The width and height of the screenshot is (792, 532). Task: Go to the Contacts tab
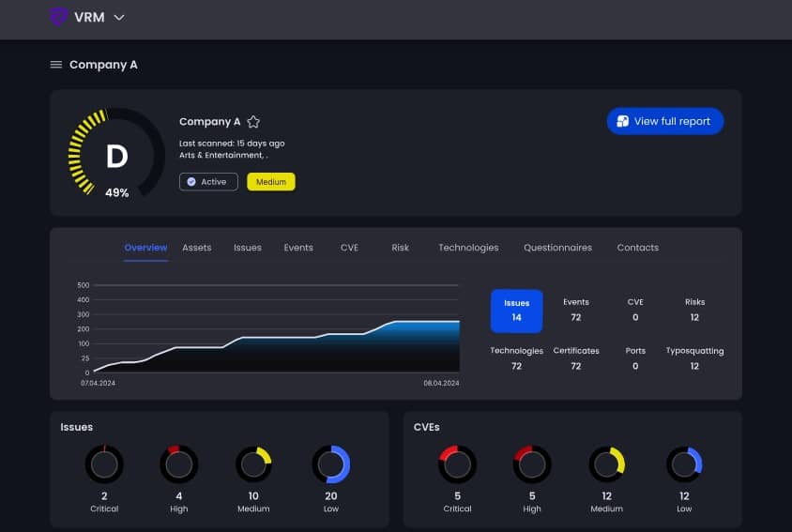[637, 248]
